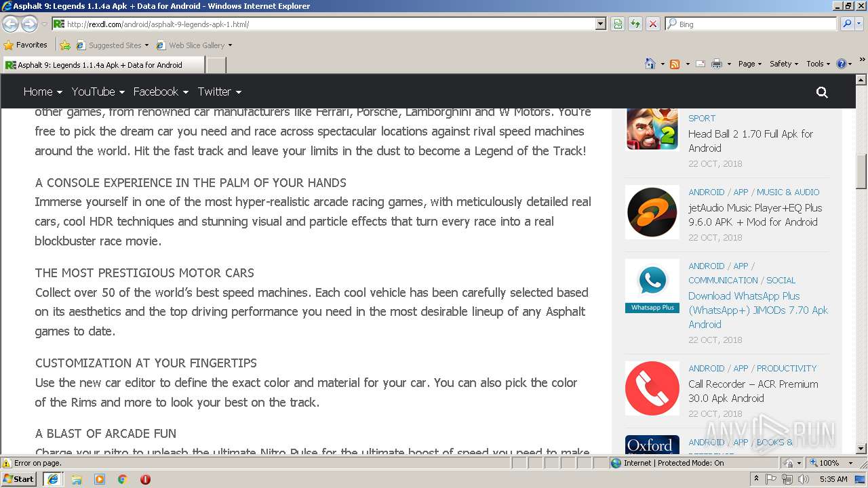Open the Safety menu

tap(784, 64)
